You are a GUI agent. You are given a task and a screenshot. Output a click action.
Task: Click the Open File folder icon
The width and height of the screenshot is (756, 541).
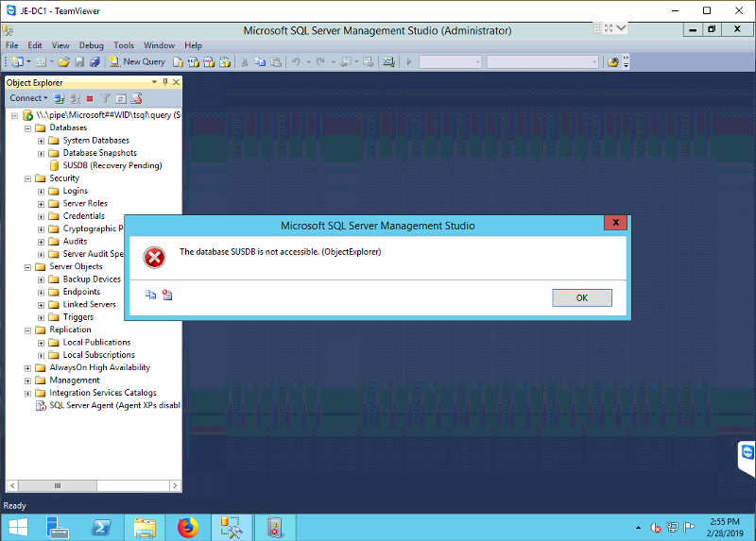point(63,61)
